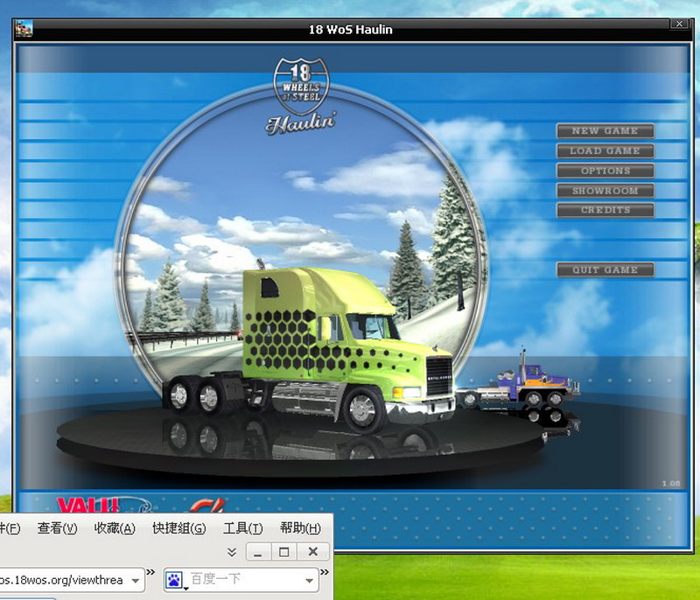Viewport: 700px width, 600px height.
Task: Enter the truck Showroom
Action: pos(605,191)
